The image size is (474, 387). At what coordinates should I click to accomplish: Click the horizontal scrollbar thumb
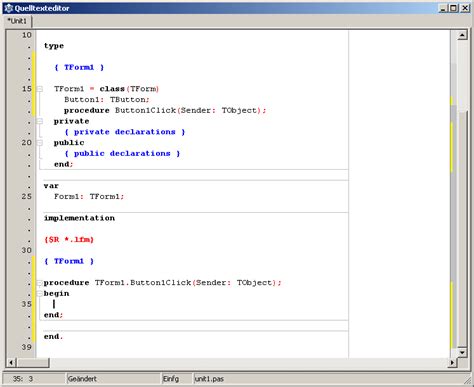click(x=33, y=362)
